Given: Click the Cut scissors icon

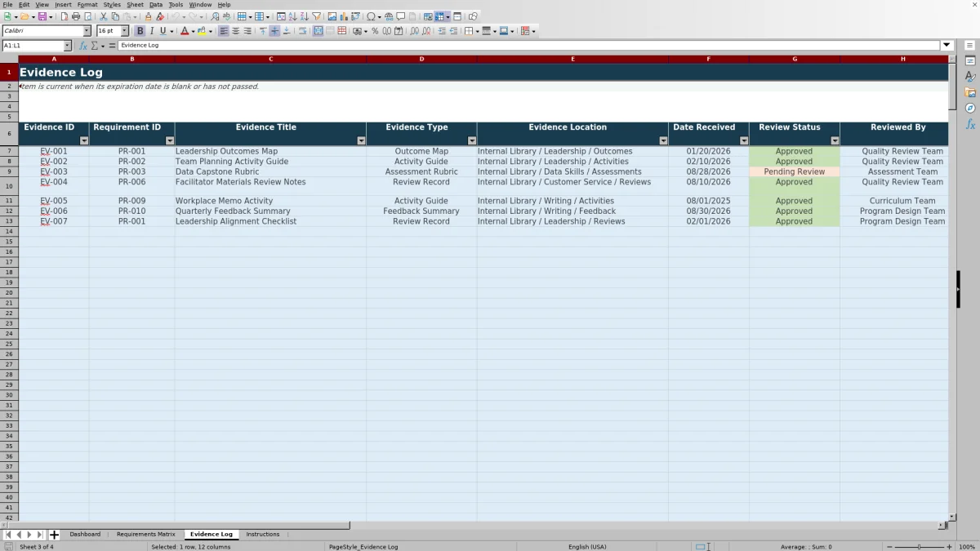Looking at the screenshot, I should [x=104, y=16].
